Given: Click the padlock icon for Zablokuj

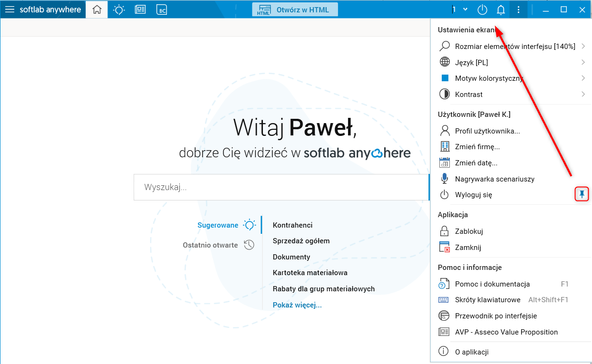Looking at the screenshot, I should coord(444,231).
